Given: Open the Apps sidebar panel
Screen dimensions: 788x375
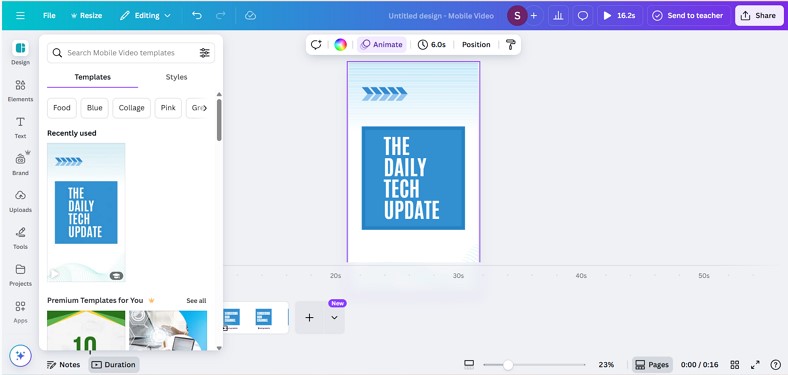Looking at the screenshot, I should 20,312.
